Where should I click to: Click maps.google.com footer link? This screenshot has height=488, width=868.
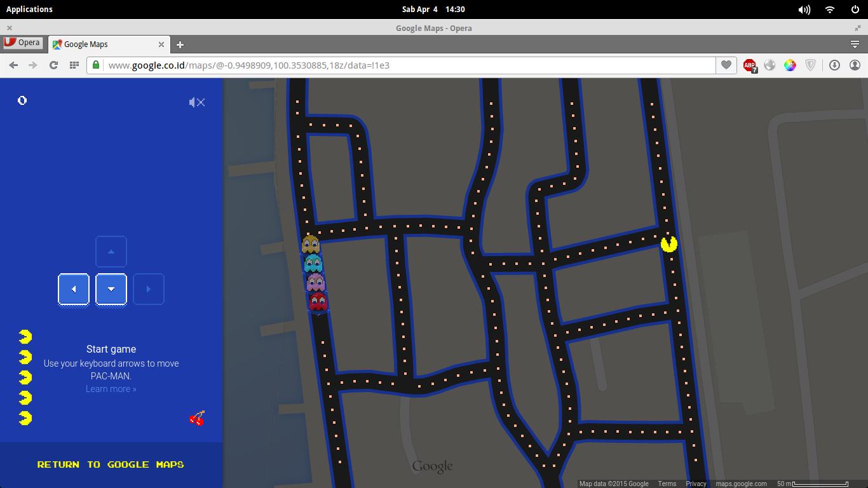[742, 484]
